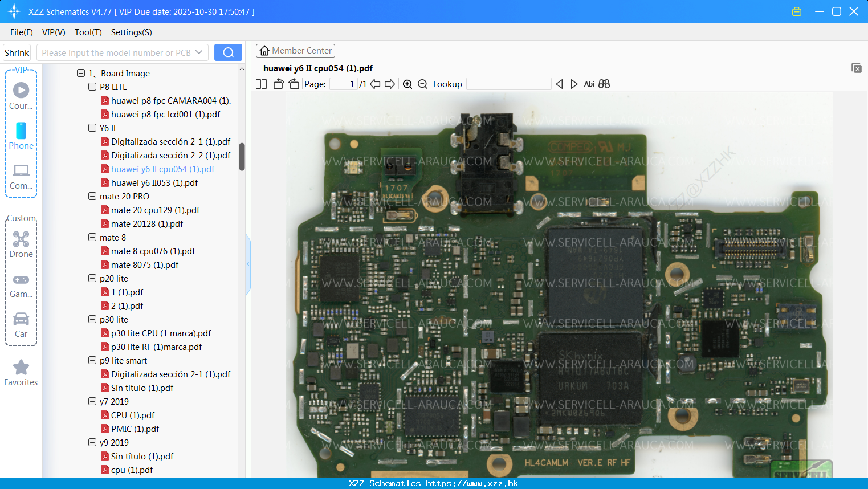This screenshot has height=489, width=868.
Task: Open PMIC (1).pdf under y7 2019
Action: 135,429
